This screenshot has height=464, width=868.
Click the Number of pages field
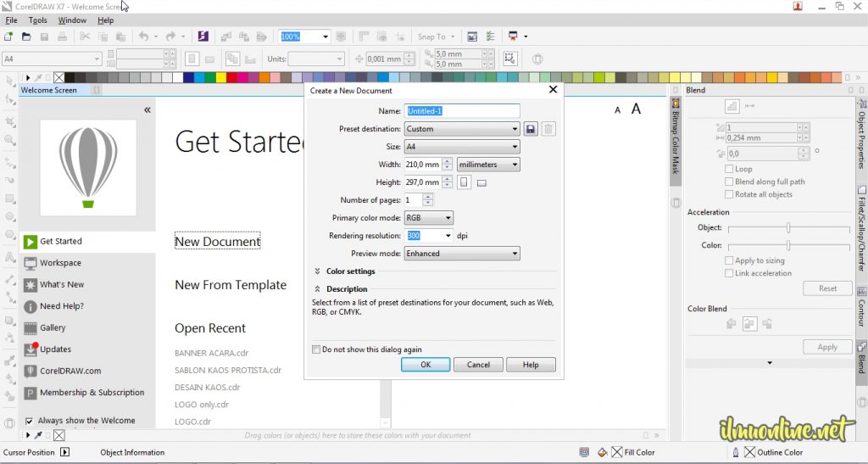click(x=414, y=200)
